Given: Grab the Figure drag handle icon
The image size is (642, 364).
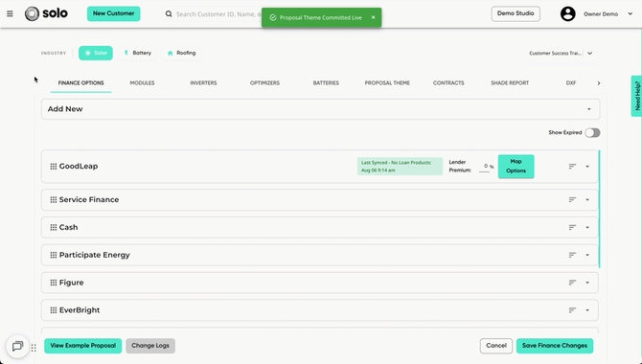Looking at the screenshot, I should tap(54, 283).
